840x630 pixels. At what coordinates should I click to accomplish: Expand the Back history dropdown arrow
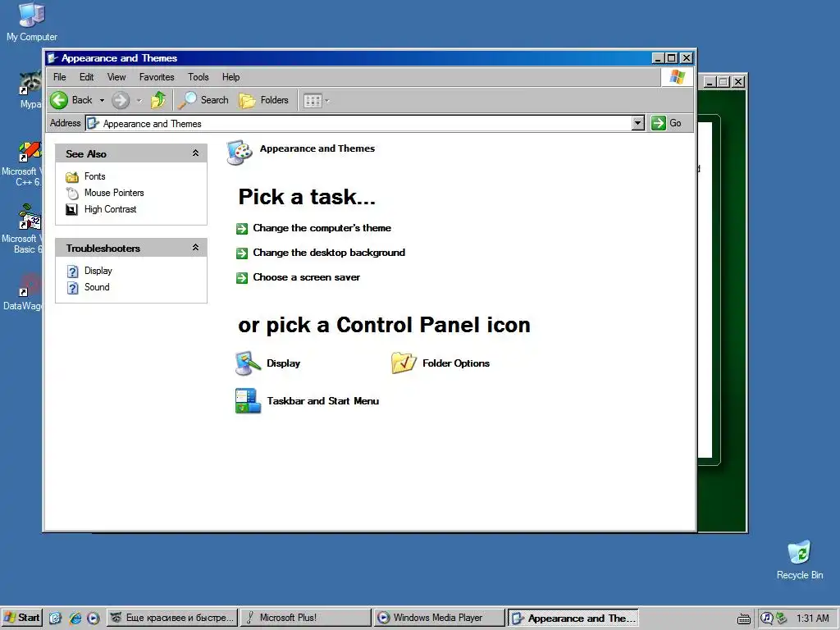(102, 100)
